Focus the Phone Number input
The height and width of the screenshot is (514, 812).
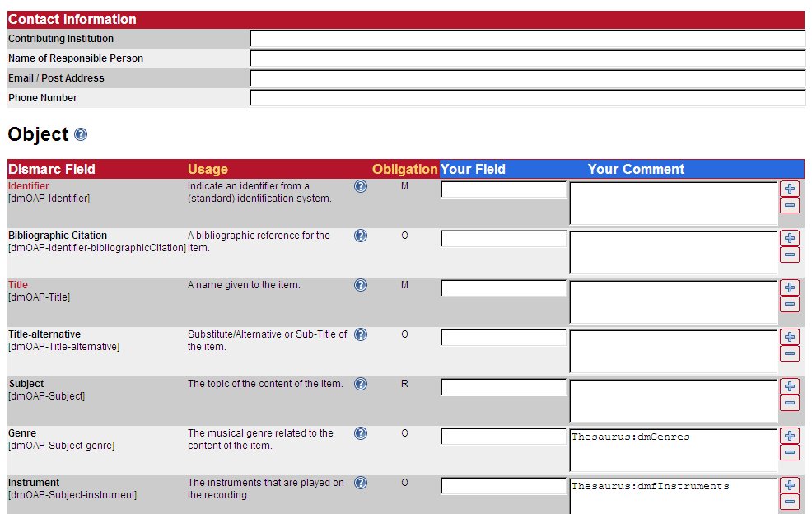click(528, 98)
